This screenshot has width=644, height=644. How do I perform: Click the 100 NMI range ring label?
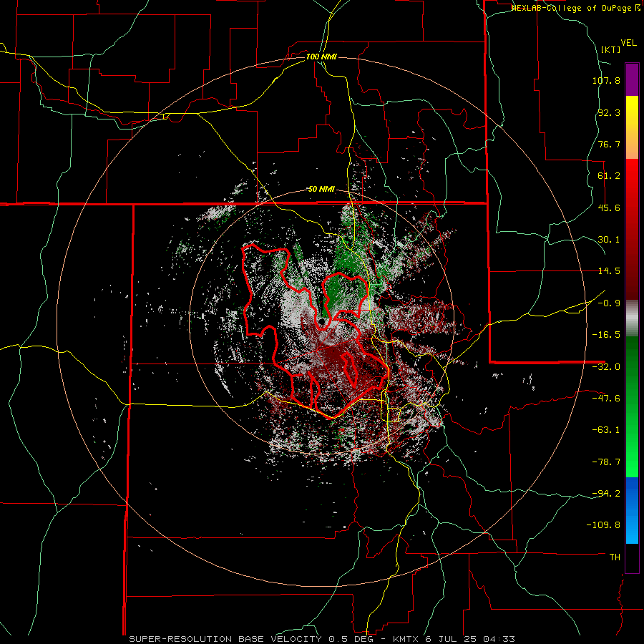click(x=321, y=57)
